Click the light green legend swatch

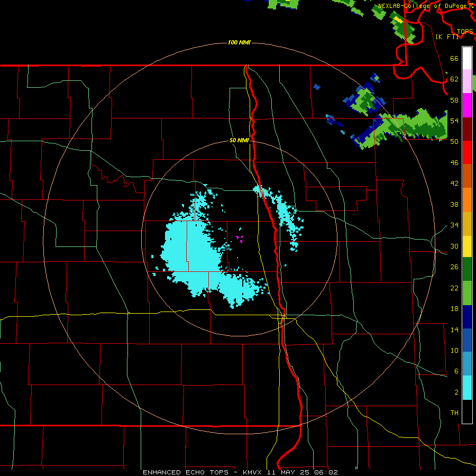click(x=467, y=293)
